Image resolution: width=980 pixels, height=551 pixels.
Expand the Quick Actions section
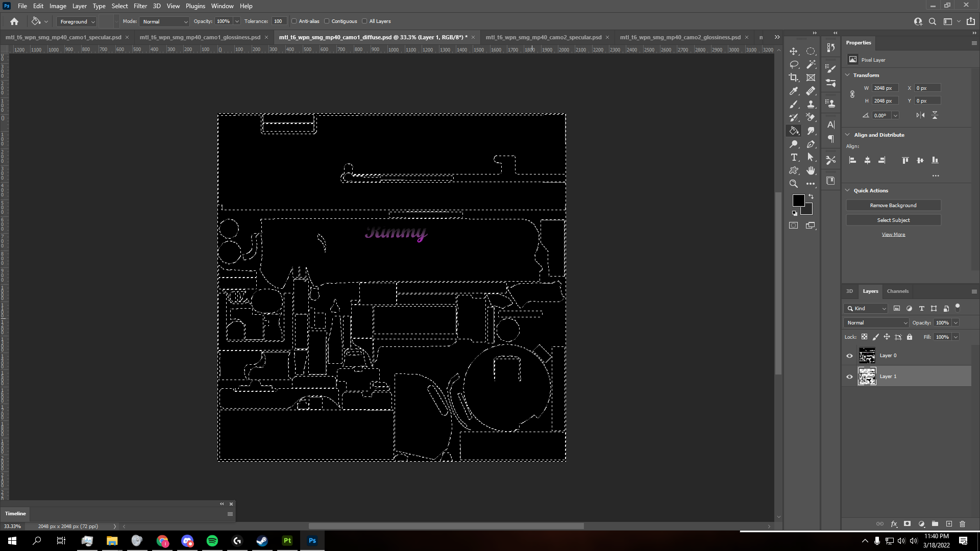tap(848, 190)
